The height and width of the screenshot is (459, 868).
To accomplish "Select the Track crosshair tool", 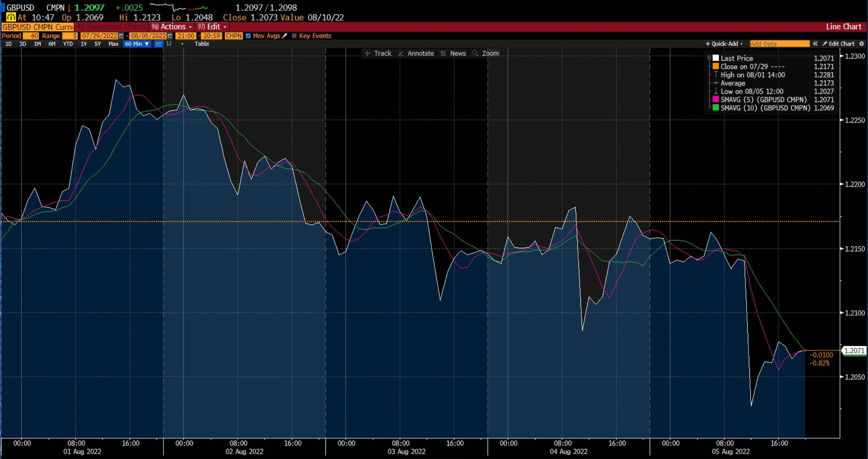I will 378,53.
